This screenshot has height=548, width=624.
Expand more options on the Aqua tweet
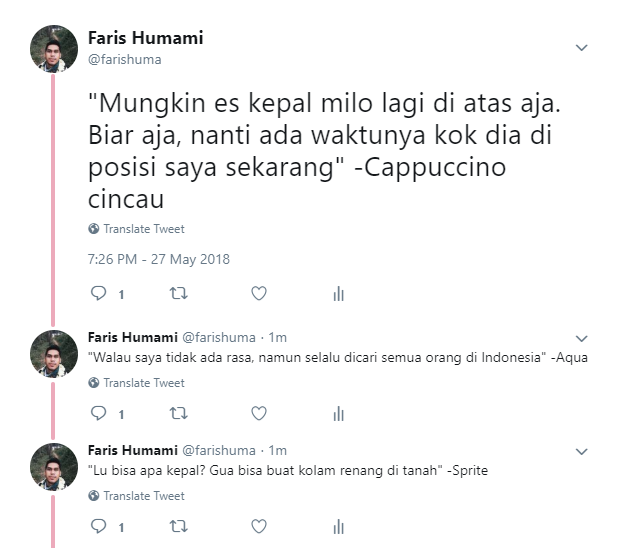click(x=581, y=339)
